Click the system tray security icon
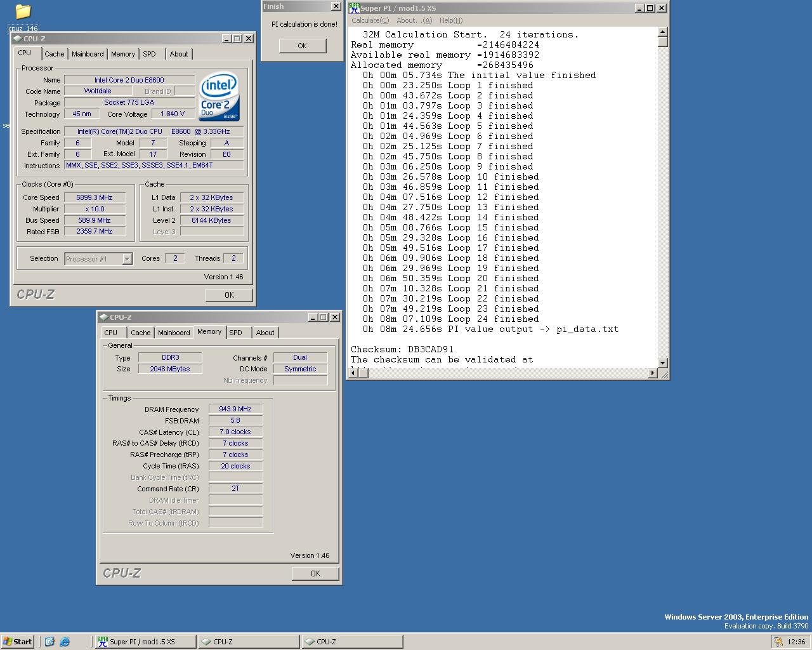 778,642
